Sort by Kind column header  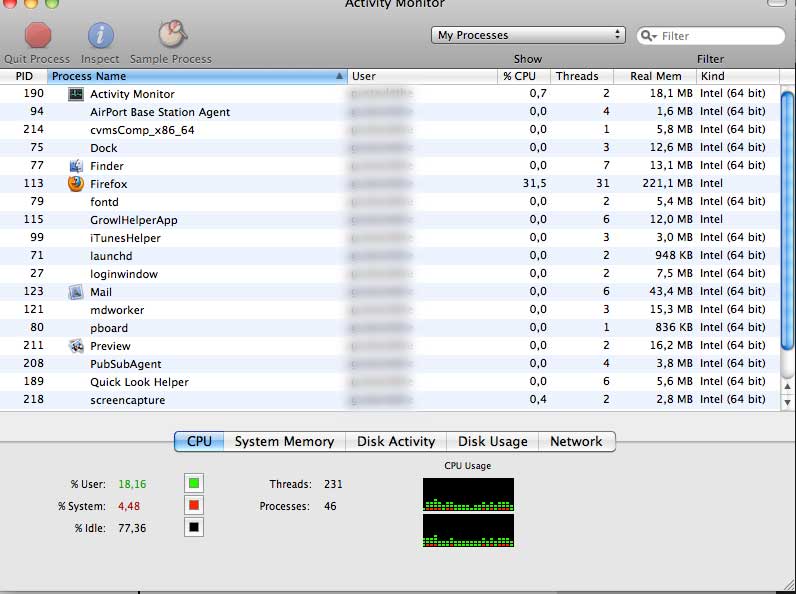[738, 76]
